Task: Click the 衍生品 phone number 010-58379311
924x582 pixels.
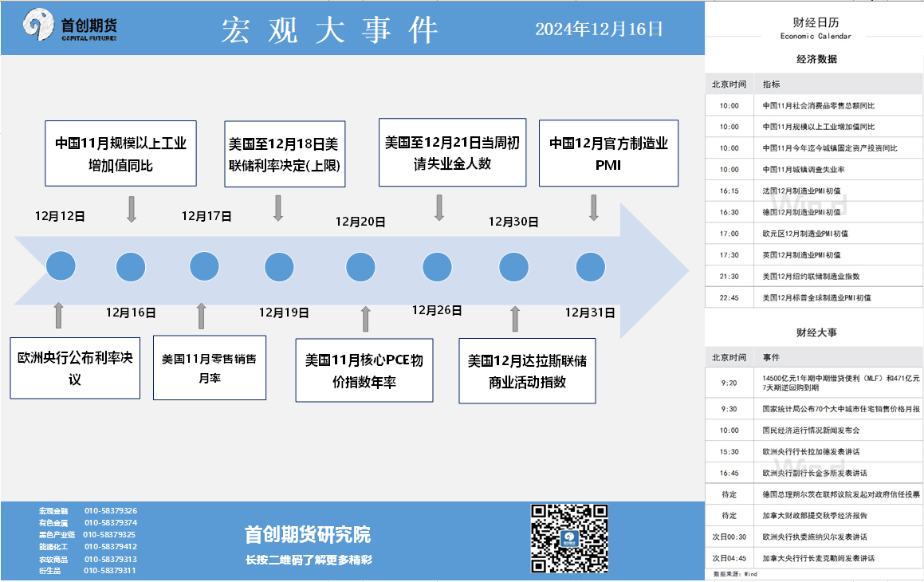Action: [x=109, y=570]
